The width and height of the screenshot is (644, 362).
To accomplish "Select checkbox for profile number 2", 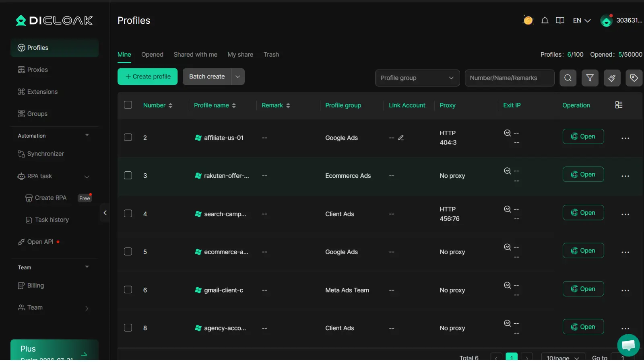I will (x=128, y=137).
